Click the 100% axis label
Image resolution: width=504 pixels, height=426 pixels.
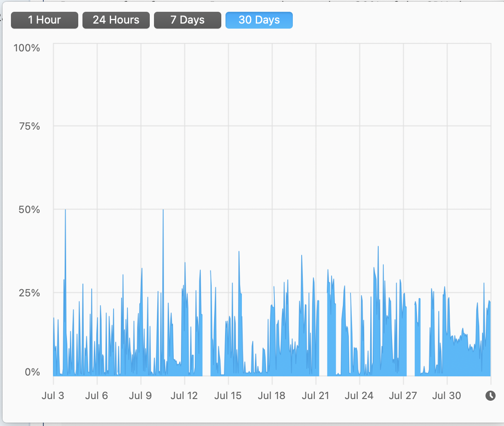coord(27,48)
